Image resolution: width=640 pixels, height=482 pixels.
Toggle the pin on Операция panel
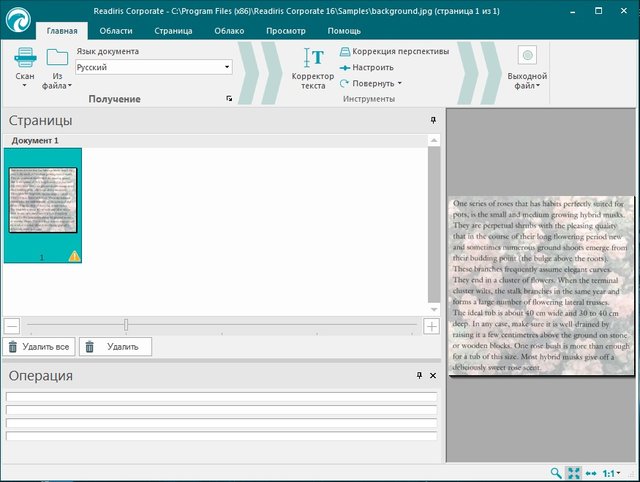point(420,375)
